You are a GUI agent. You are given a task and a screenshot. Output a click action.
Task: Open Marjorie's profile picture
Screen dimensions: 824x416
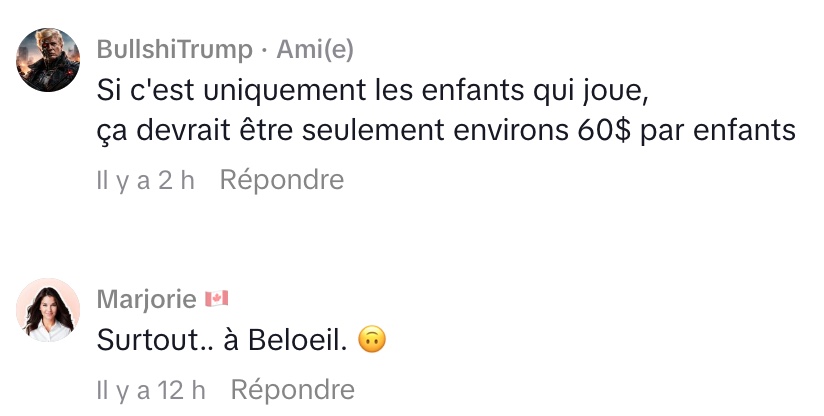(48, 309)
